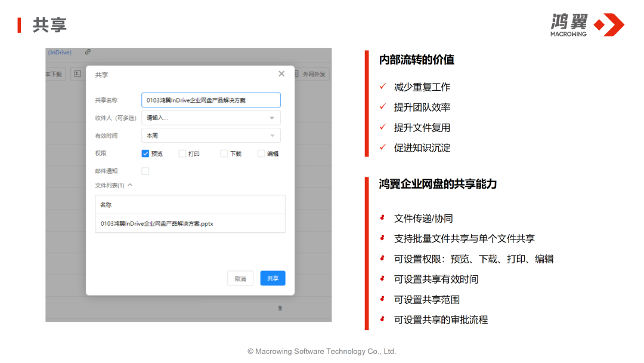
Task: Click the 提升文件复用 bullet text
Action: pos(422,128)
